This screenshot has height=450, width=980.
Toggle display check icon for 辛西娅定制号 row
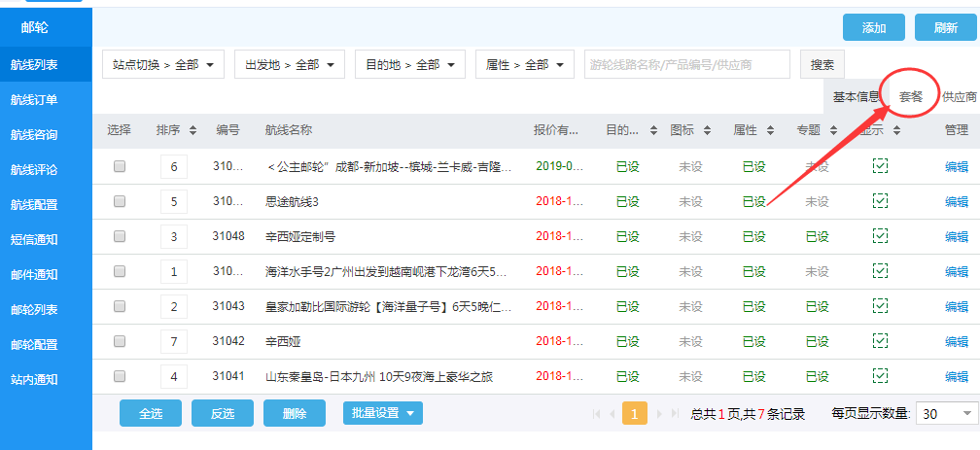[880, 236]
